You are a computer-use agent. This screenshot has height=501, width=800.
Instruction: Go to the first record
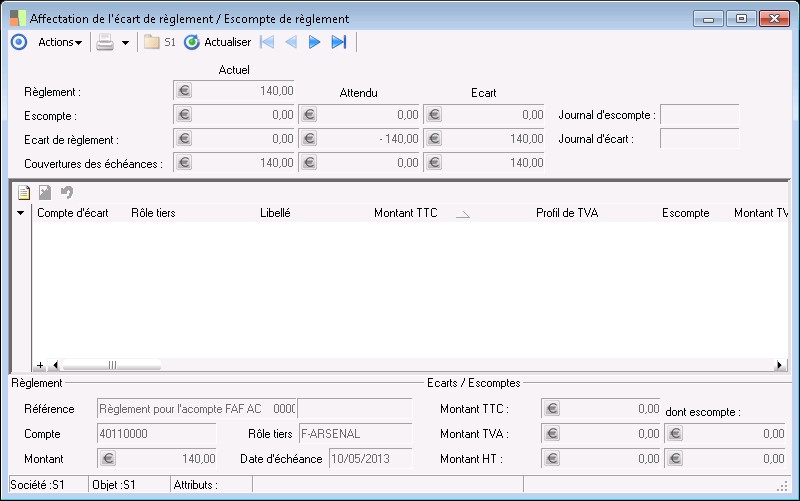pos(267,42)
